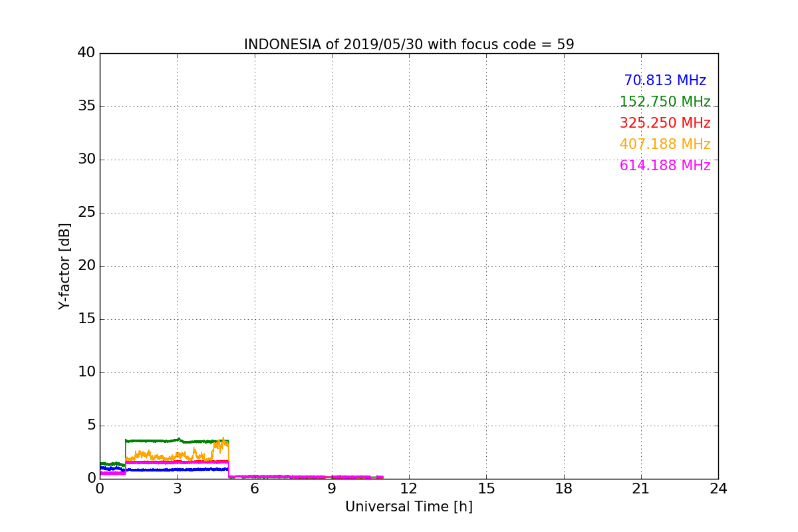The image size is (798, 532).
Task: Click the y-axis tick label 40
Action: pos(86,53)
